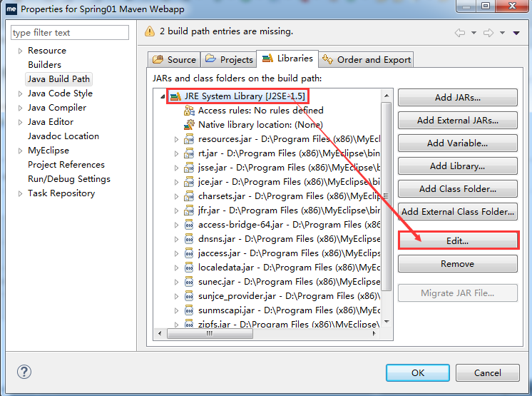
Task: Click the warning icon beside the build path message
Action: pos(150,31)
